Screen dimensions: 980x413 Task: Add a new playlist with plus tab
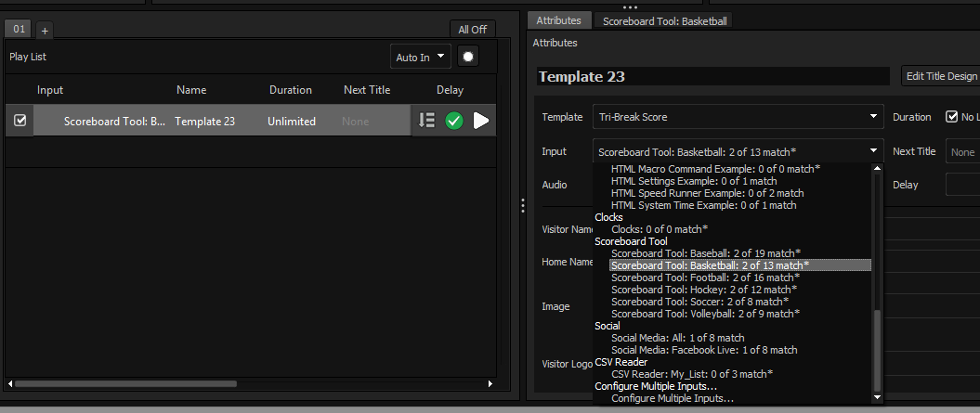[45, 31]
